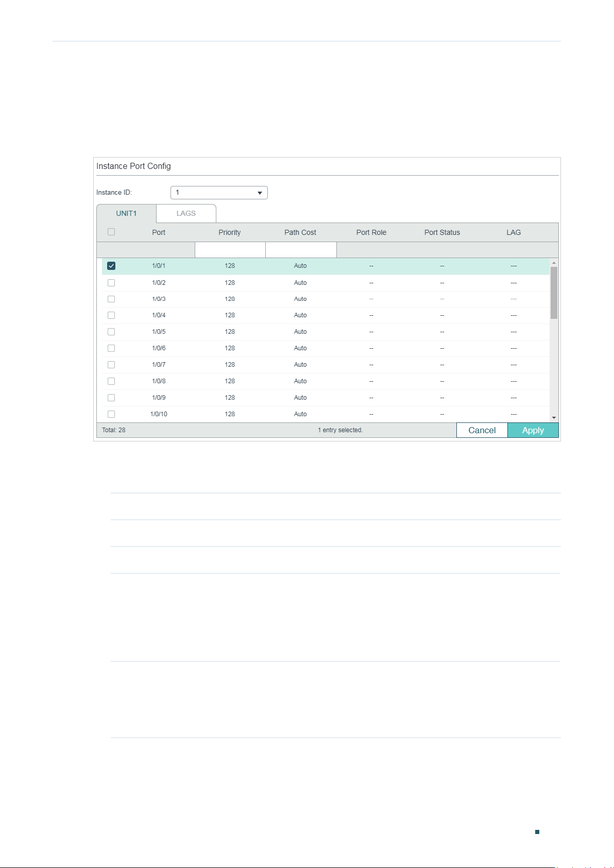The image size is (614, 868).
Task: Switch to the UNIT1 tab
Action: (x=126, y=213)
